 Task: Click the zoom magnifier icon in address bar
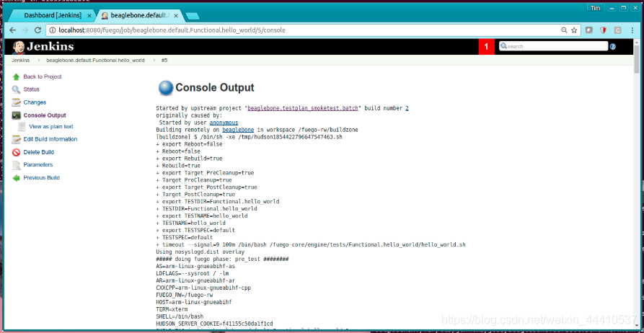[x=564, y=30]
